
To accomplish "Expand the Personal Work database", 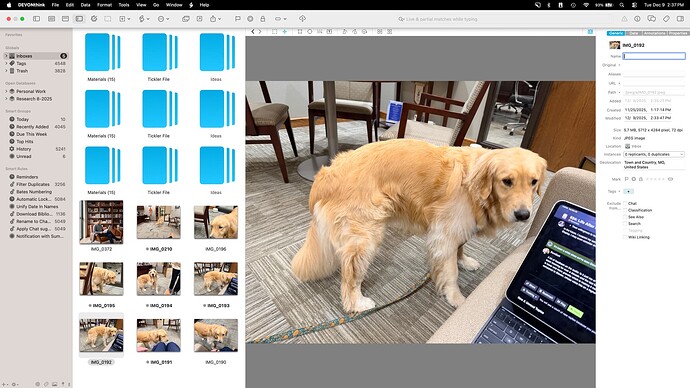I will (x=6, y=91).
